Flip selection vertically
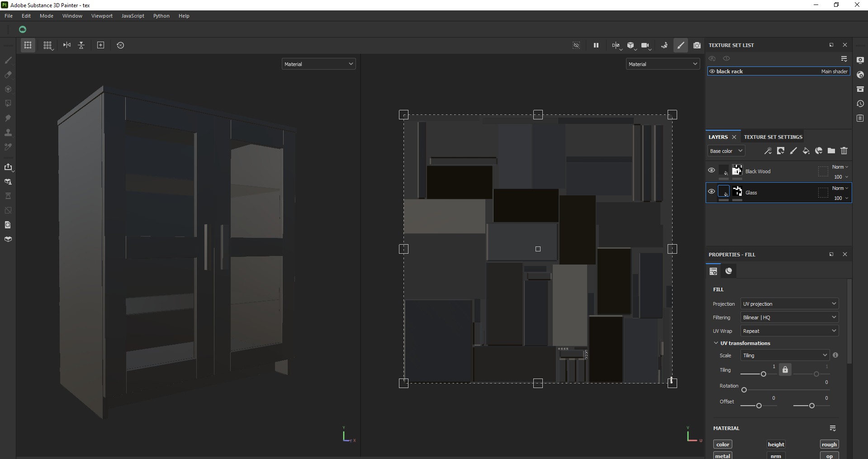 (81, 45)
